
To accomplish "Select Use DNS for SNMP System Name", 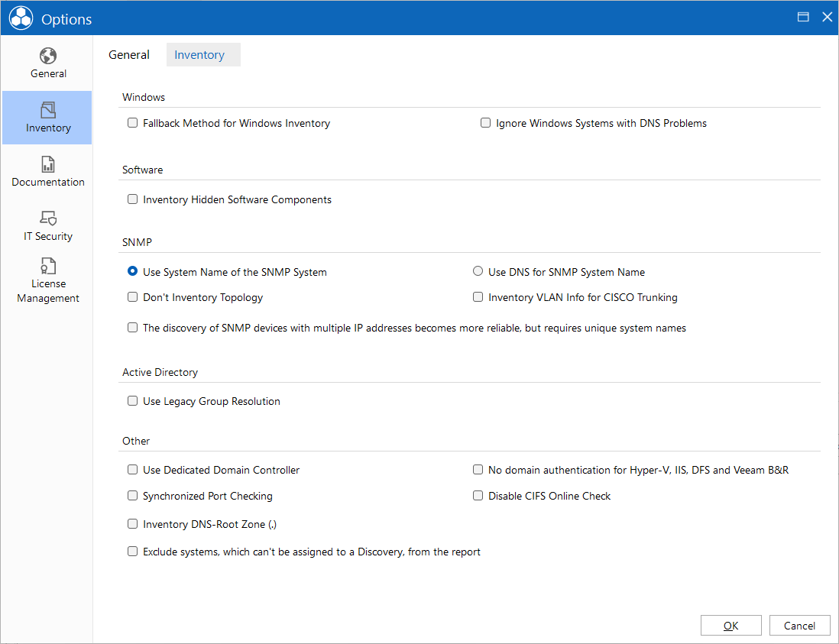I will (x=478, y=271).
